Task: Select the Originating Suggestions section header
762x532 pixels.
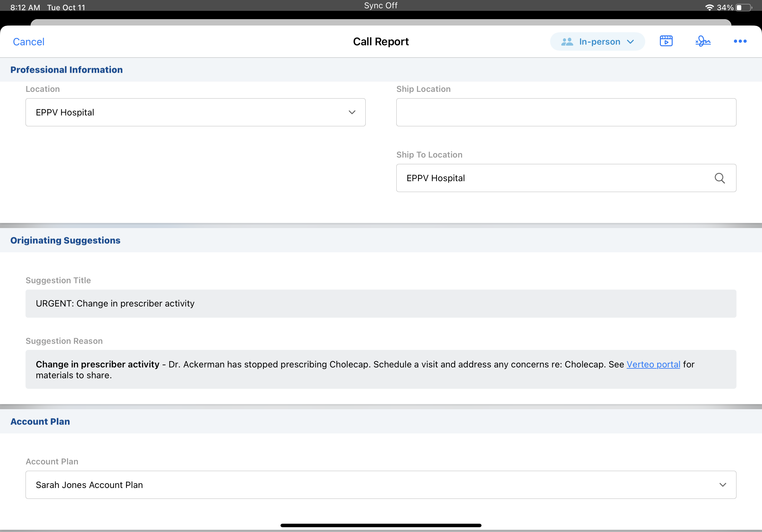Action: 65,240
